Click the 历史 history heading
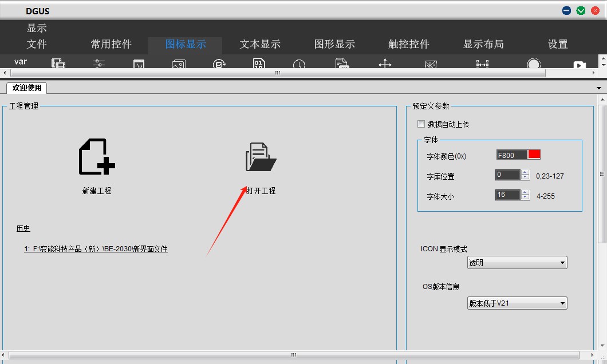Viewport: 607px width, 364px height. [x=23, y=228]
